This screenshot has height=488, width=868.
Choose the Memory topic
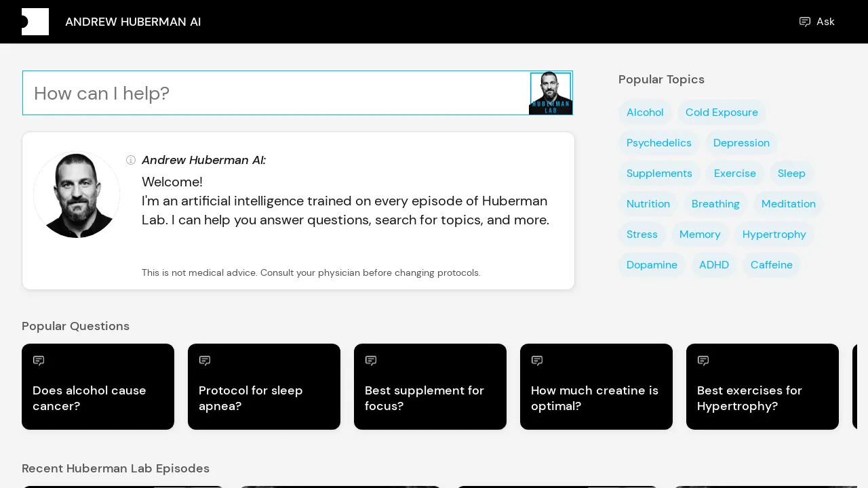tap(700, 235)
